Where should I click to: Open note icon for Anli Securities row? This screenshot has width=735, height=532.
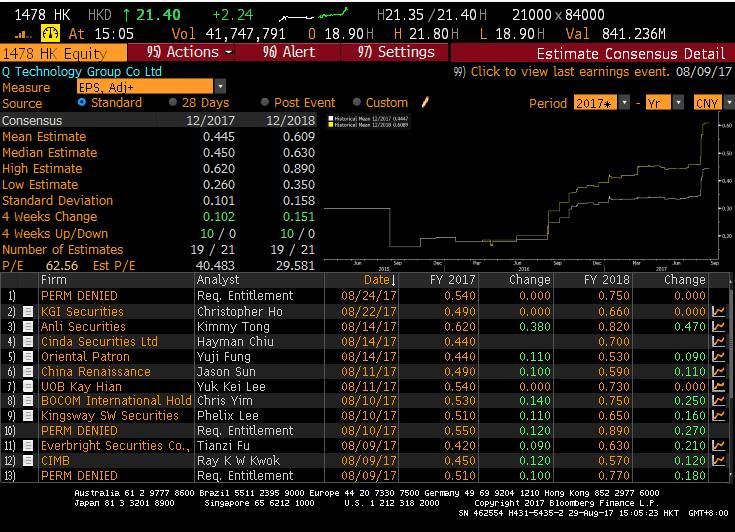(28, 326)
